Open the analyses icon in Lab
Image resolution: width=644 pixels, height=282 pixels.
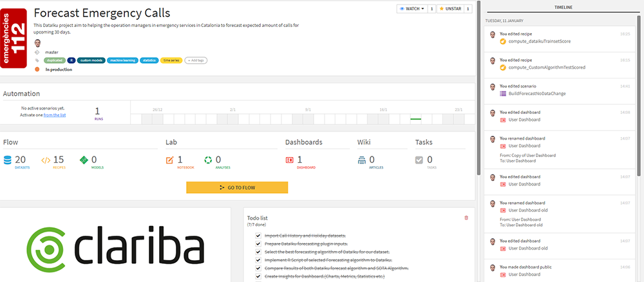[x=208, y=160]
